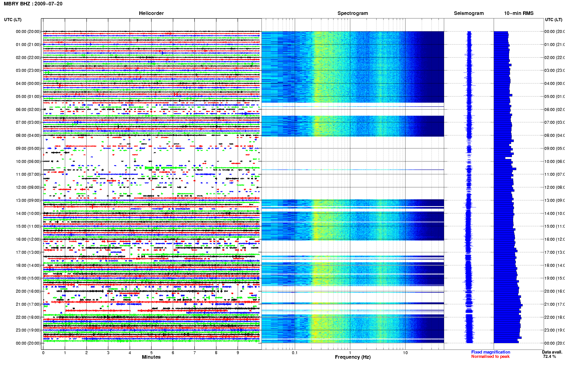The width and height of the screenshot is (588, 368).
Task: Click the '19:00 (15:00)' Helicorder time label
Action: (28, 278)
